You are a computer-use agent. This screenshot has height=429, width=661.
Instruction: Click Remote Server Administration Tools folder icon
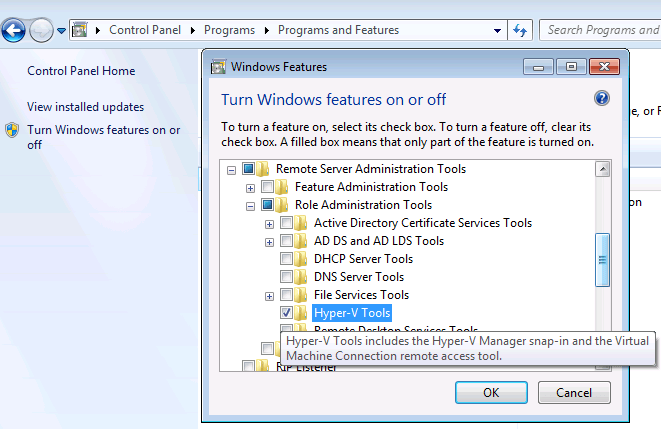click(x=263, y=169)
